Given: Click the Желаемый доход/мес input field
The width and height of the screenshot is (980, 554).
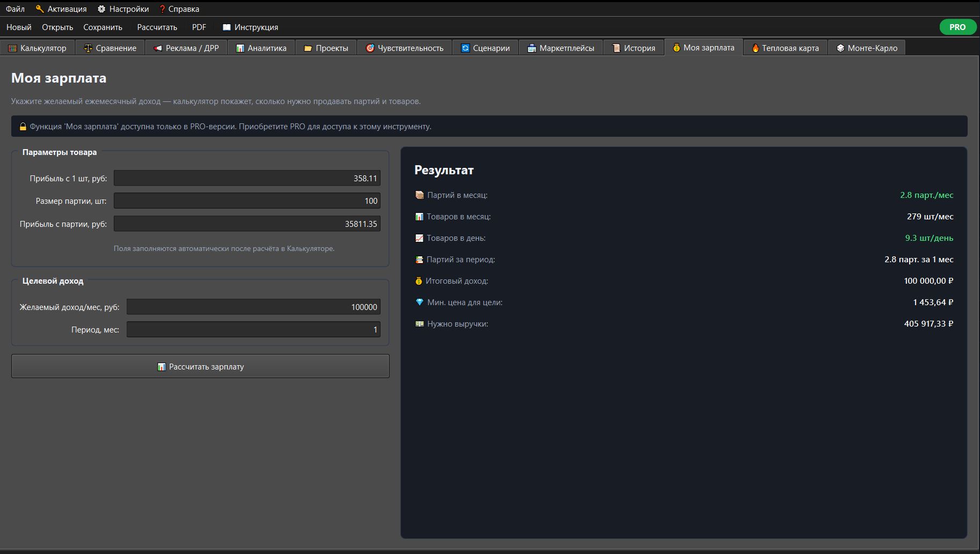Looking at the screenshot, I should tap(253, 307).
